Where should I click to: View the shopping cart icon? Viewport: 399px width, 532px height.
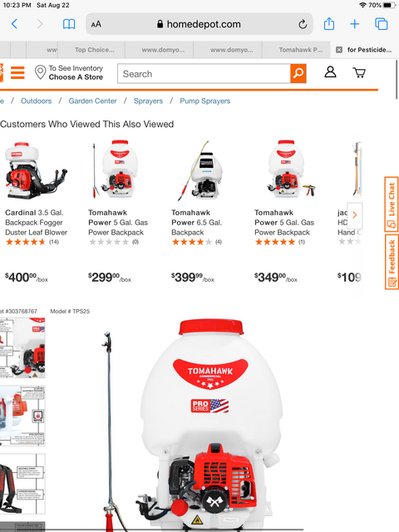(359, 72)
